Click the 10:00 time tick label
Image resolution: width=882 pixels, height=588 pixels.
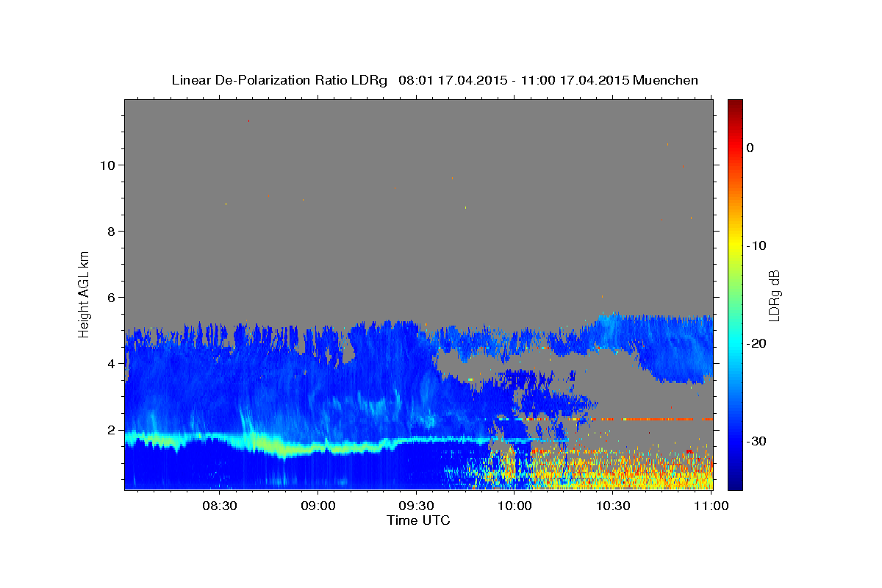click(514, 506)
